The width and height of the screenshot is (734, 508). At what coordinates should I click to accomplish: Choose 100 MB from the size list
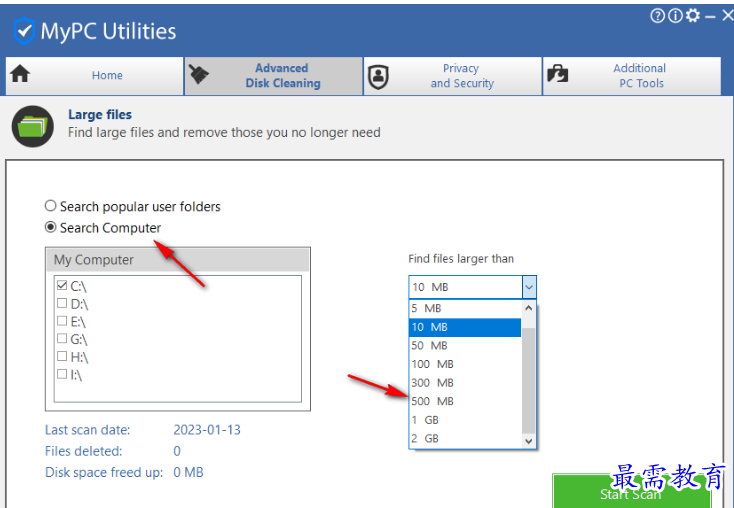465,364
